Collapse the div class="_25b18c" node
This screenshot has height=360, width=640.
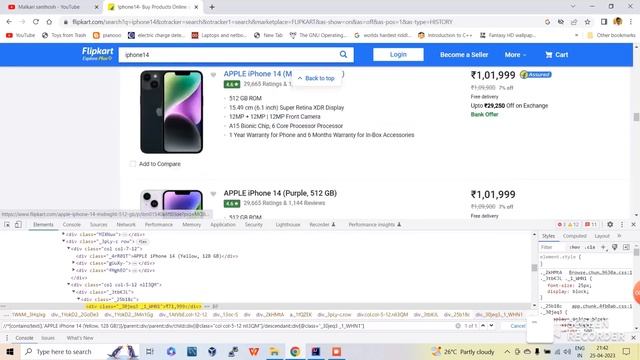coord(79,299)
